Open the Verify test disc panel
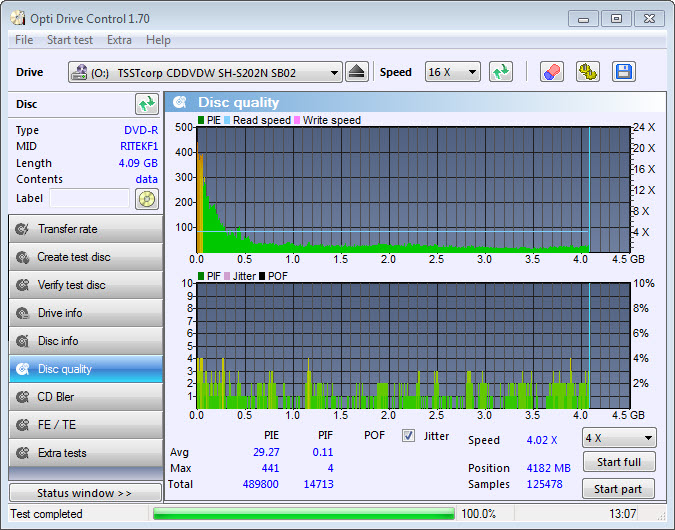 click(86, 285)
